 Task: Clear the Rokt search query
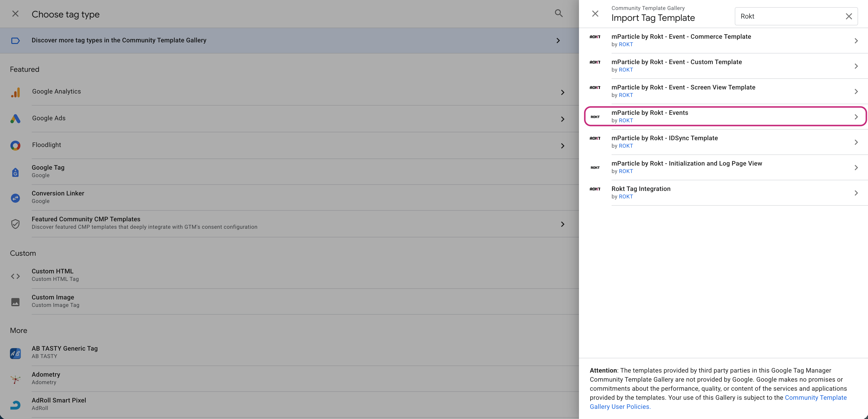pos(849,16)
